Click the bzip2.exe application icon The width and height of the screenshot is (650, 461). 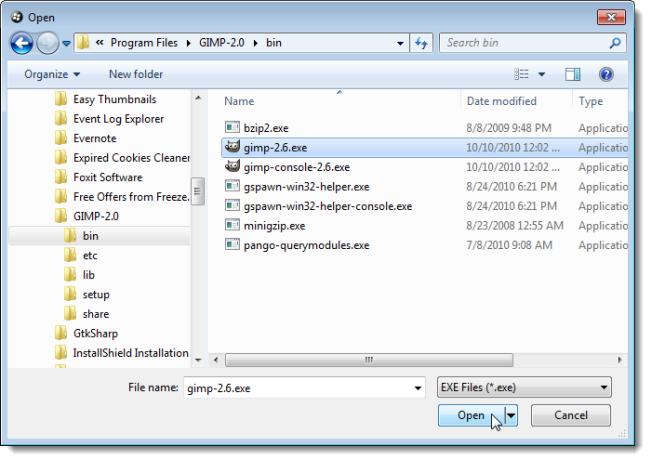pyautogui.click(x=232, y=127)
